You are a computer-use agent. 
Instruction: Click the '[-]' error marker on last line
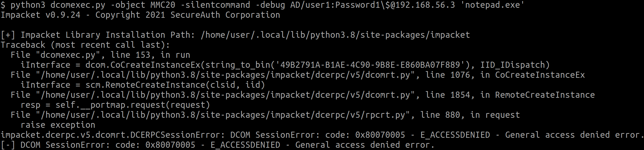tap(8, 145)
